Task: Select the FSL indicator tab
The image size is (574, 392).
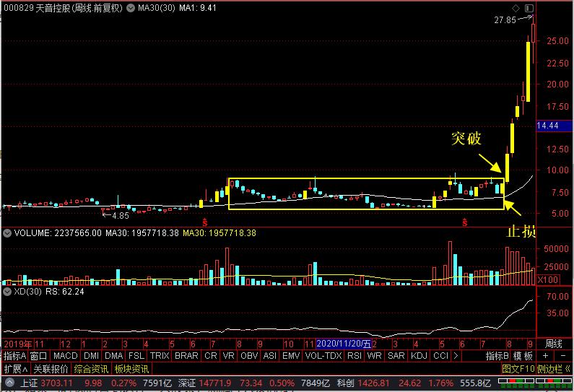Action: click(136, 355)
